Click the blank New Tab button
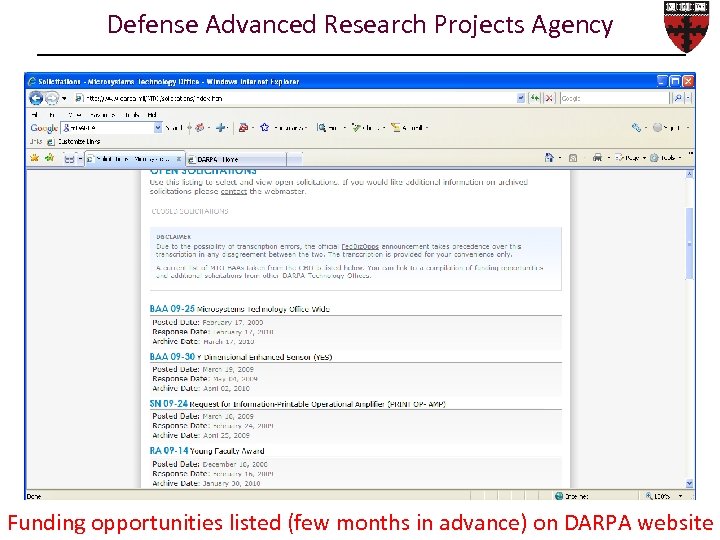Screen dimensions: 720x540 tap(294, 159)
